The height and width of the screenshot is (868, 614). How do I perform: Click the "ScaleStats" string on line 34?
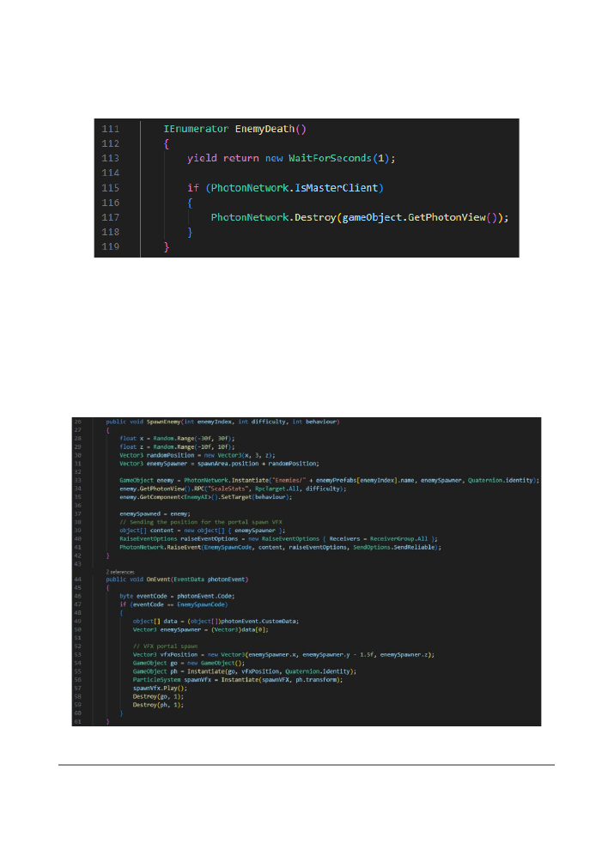click(228, 489)
